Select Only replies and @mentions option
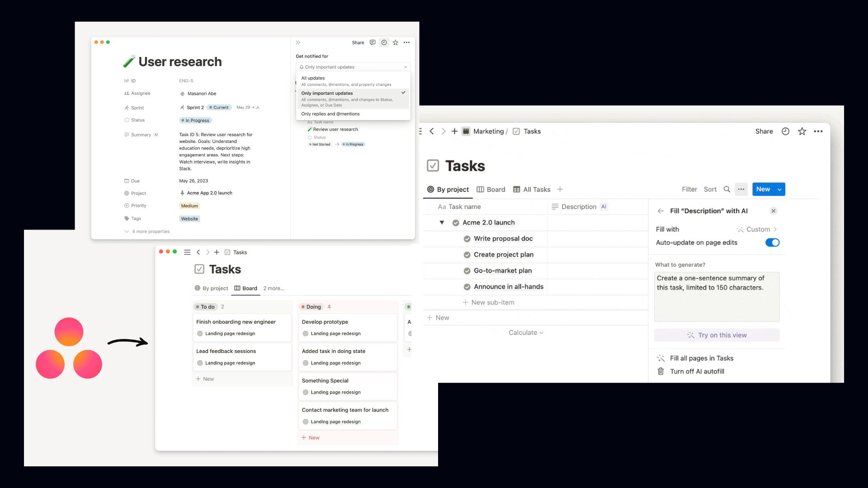This screenshot has width=868, height=488. [x=330, y=114]
